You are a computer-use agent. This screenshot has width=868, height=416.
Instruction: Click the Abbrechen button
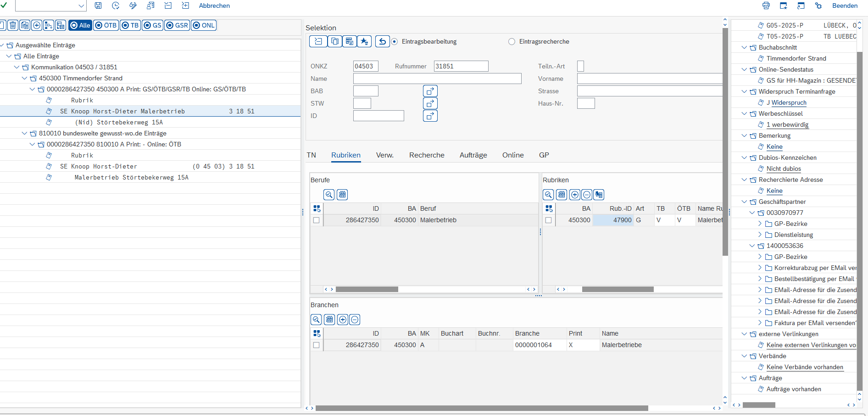coord(214,6)
